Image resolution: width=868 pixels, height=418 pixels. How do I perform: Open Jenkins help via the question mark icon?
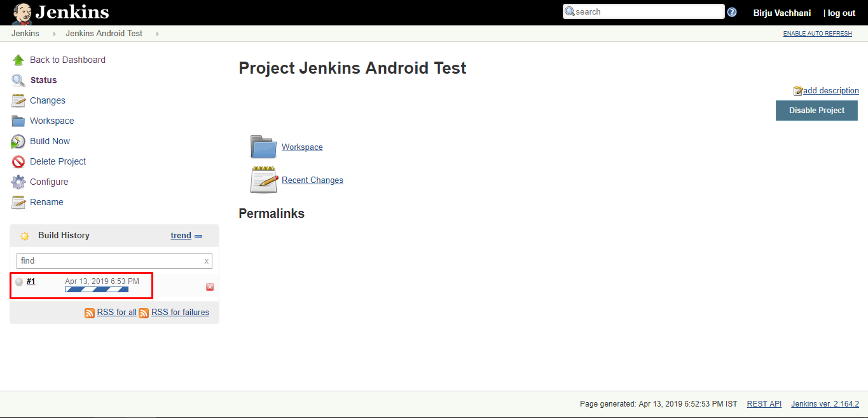(x=732, y=11)
